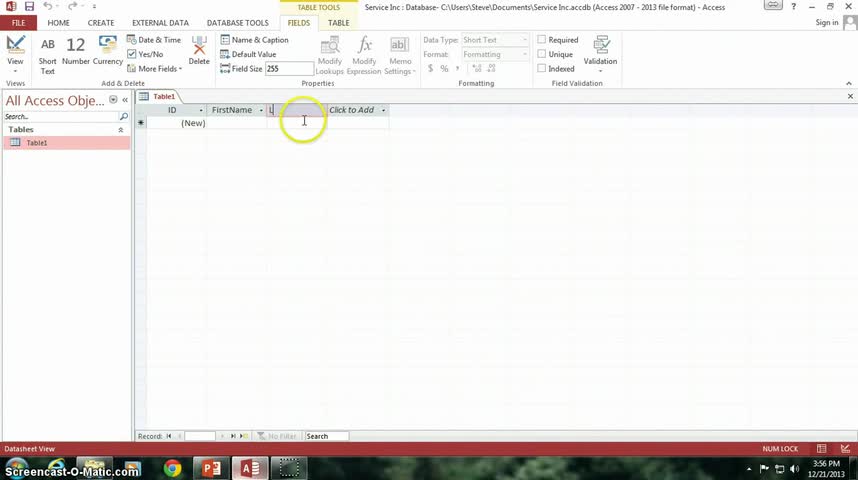
Task: Switch to the EXTERNAL DATA tab
Action: tap(160, 23)
